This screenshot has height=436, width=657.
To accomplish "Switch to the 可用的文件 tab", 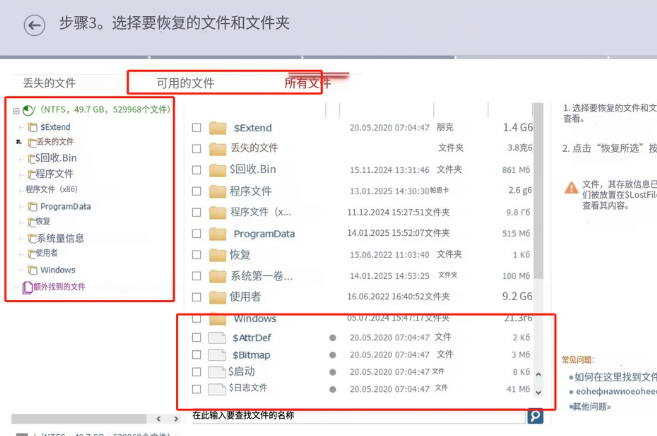I will 186,83.
